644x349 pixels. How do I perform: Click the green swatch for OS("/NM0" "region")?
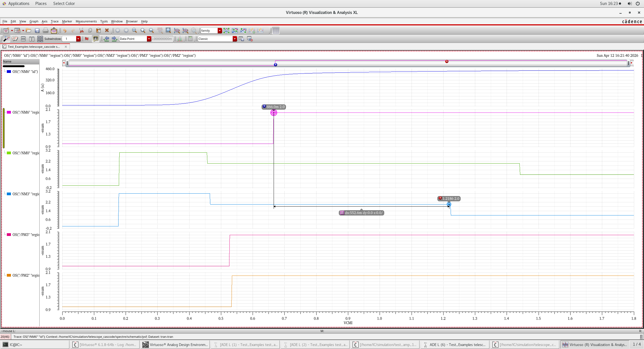pyautogui.click(x=9, y=153)
